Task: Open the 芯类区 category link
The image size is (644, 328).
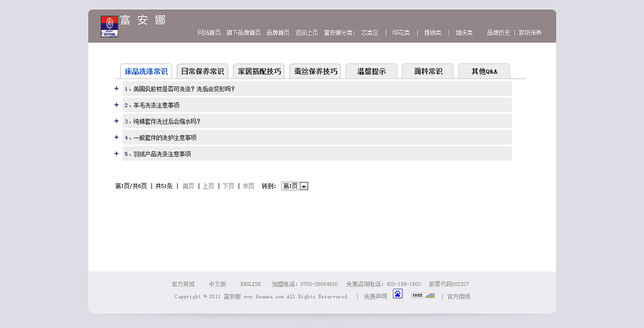Action: point(370,33)
